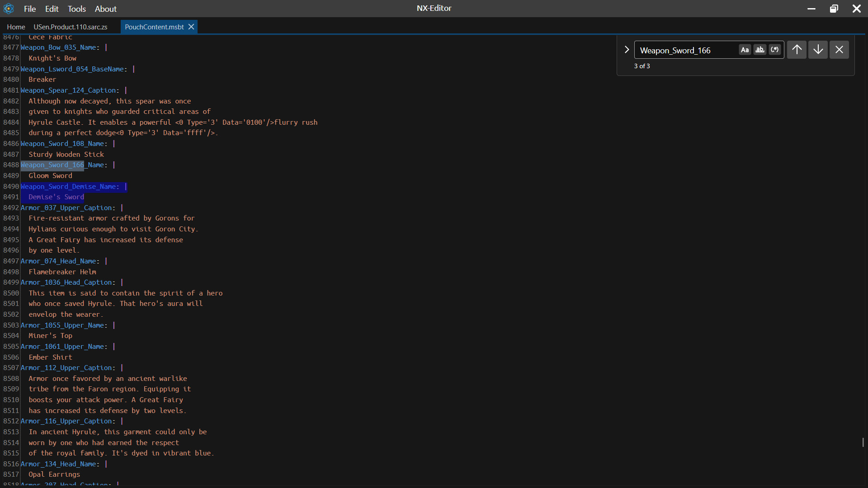Click the Weapon_Sword_Demise_Name key line

click(70, 186)
